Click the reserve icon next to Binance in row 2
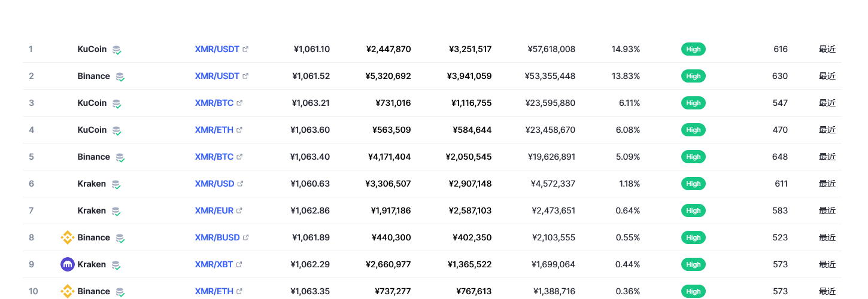 (120, 77)
